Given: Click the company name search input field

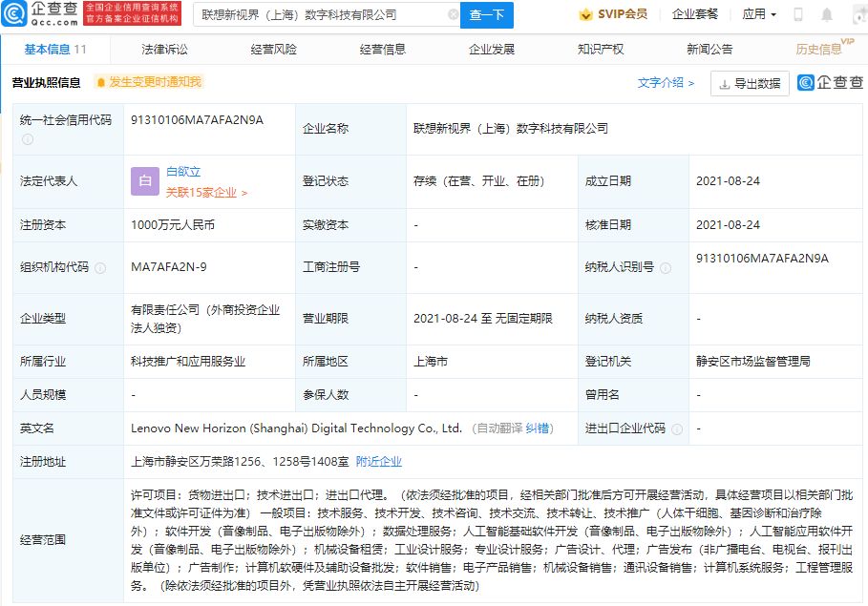Looking at the screenshot, I should pos(320,15).
